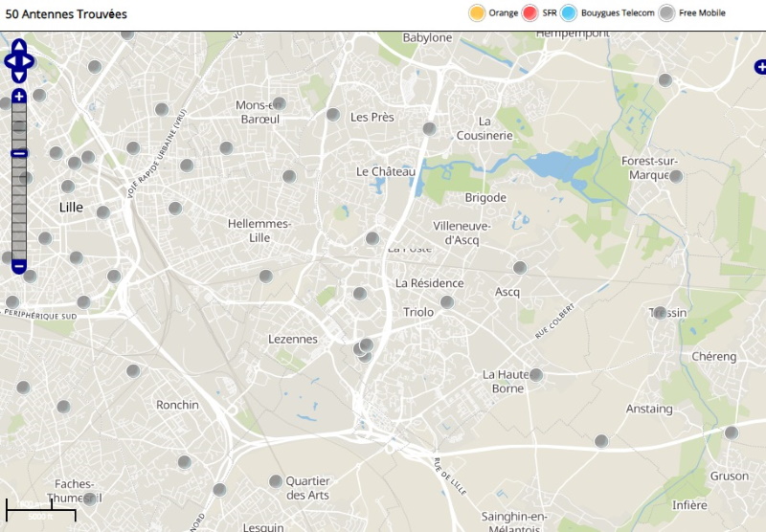Select antenna marker below Hellemmes-Lille label

point(266,277)
